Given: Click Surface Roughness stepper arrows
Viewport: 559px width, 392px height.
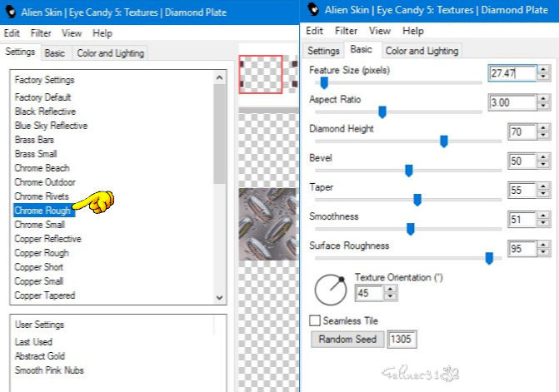Looking at the screenshot, I should point(543,249).
